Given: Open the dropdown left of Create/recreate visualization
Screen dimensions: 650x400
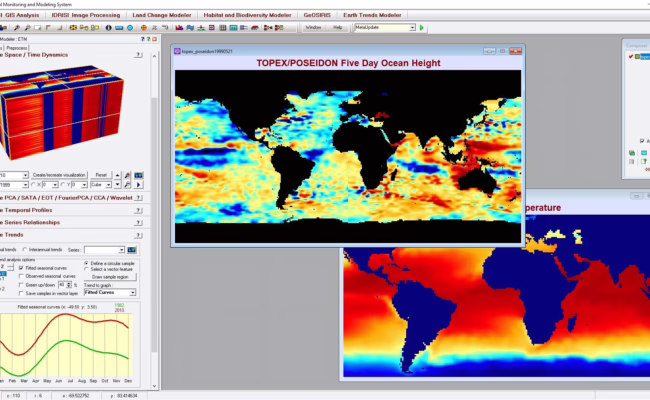Looking at the screenshot, I should point(25,175).
